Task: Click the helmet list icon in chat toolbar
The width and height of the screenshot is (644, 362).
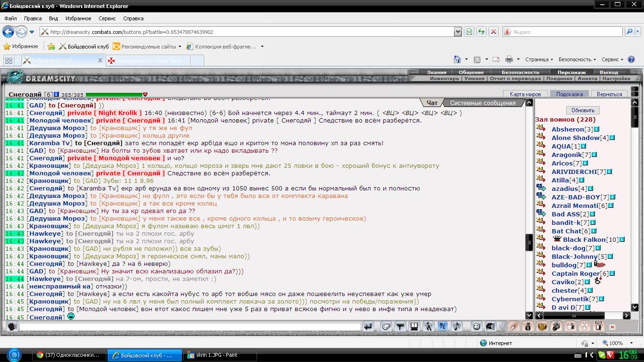Action: pos(491,326)
